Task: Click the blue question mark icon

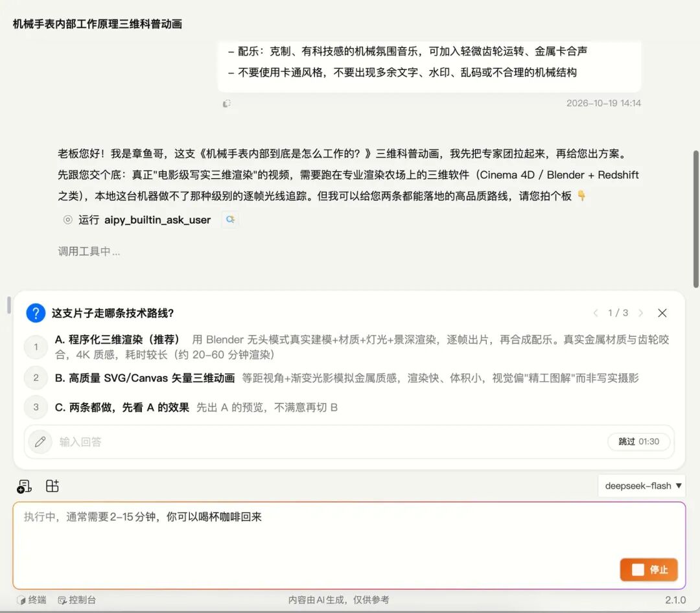Action: pyautogui.click(x=36, y=313)
